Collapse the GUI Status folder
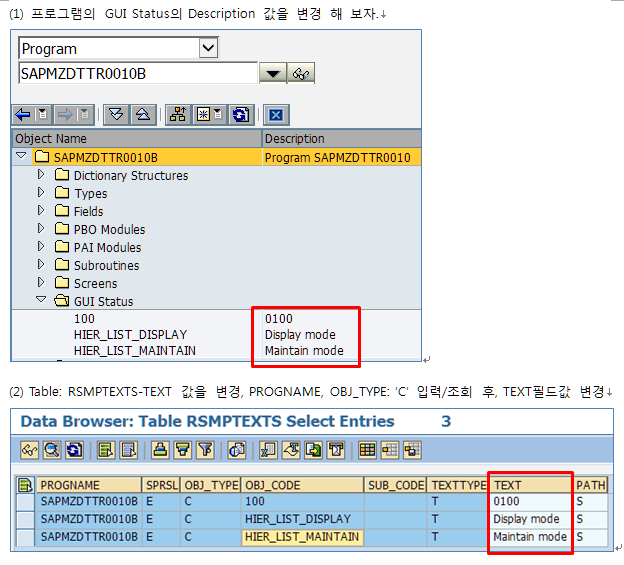 click(x=42, y=300)
